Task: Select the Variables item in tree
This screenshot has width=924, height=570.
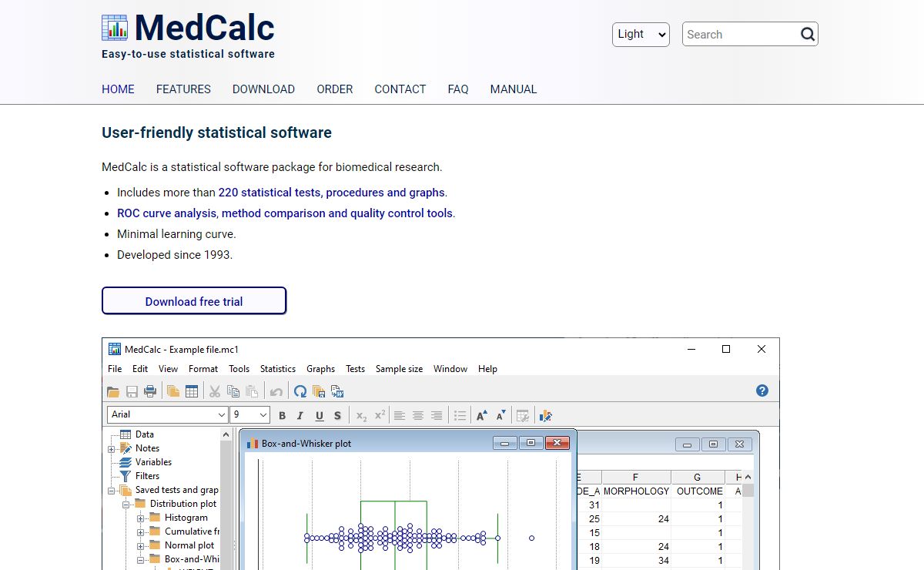Action: [x=153, y=462]
